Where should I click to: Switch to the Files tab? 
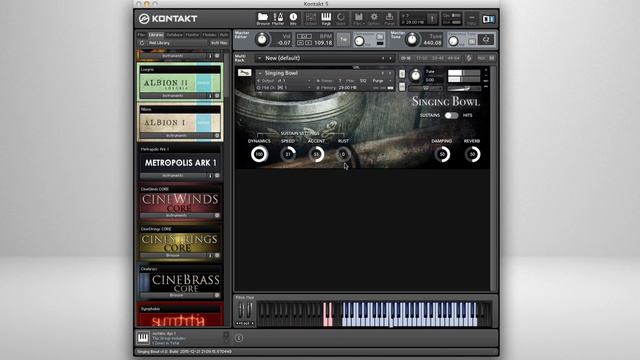pyautogui.click(x=142, y=35)
